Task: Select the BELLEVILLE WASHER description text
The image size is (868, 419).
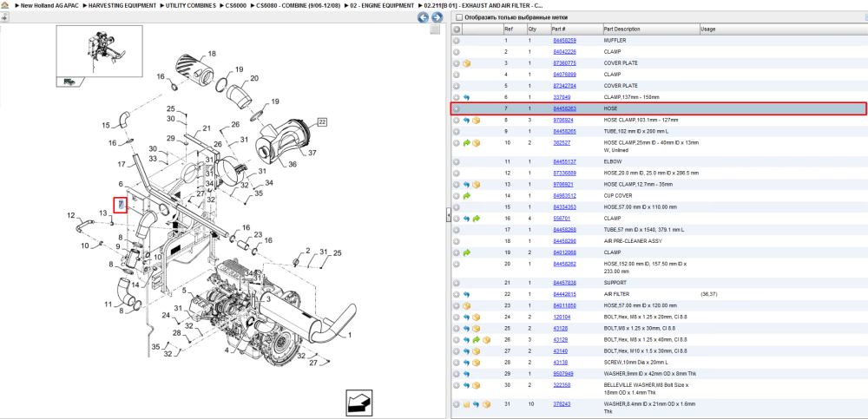Action: 646,388
